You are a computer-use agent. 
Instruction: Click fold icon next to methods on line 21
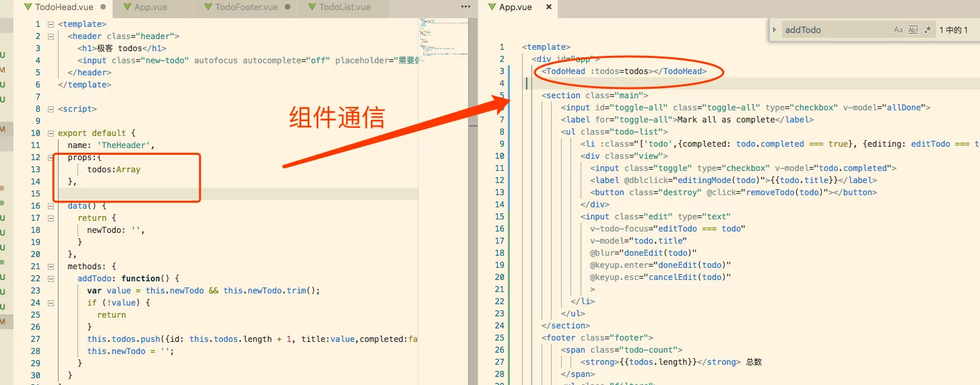click(x=51, y=267)
